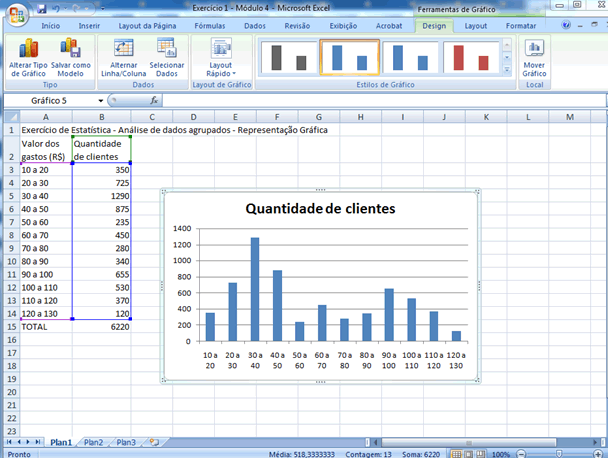Viewport: 608px width, 458px height.
Task: Click the formula bar input field
Action: click(x=380, y=101)
